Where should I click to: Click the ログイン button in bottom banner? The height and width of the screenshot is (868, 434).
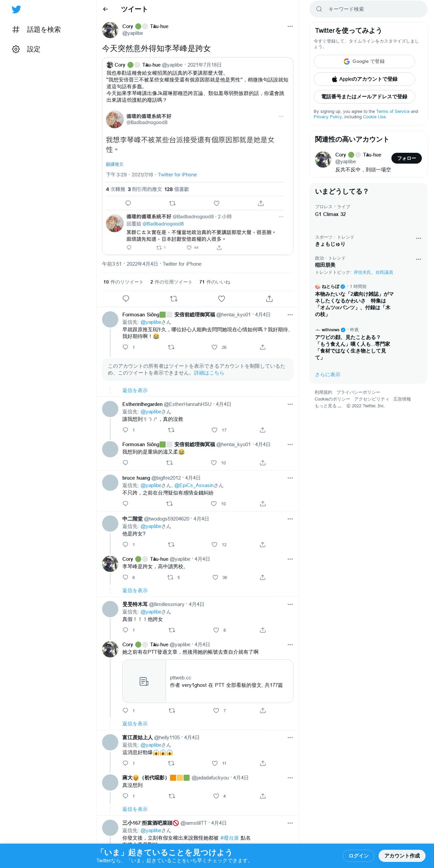tap(358, 856)
